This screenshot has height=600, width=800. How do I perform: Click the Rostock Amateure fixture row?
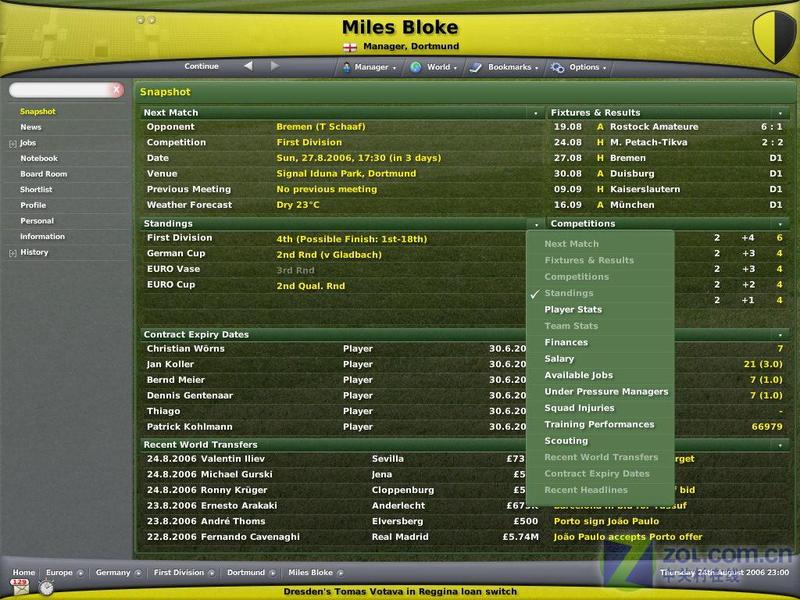point(668,127)
